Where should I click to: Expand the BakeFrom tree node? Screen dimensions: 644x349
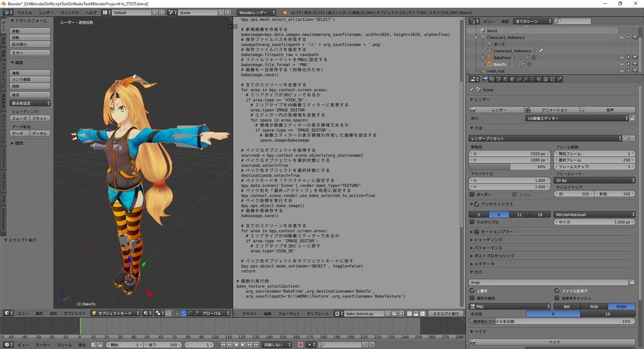coord(482,57)
